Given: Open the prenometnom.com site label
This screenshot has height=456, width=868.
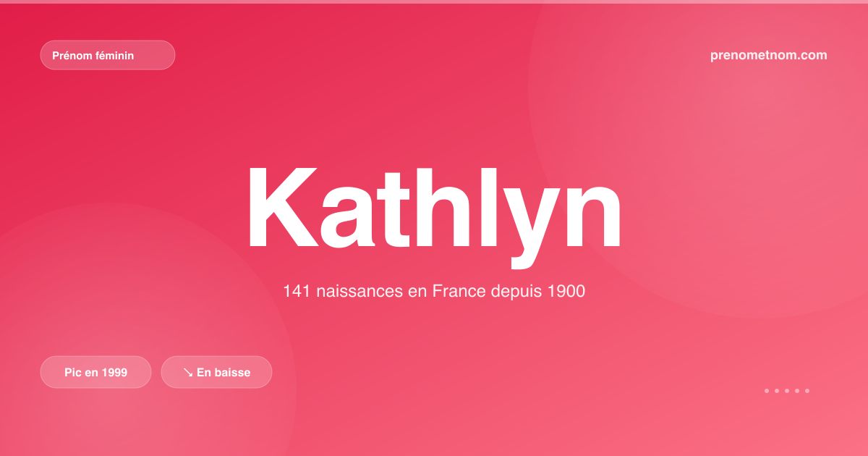Looking at the screenshot, I should click(x=769, y=55).
